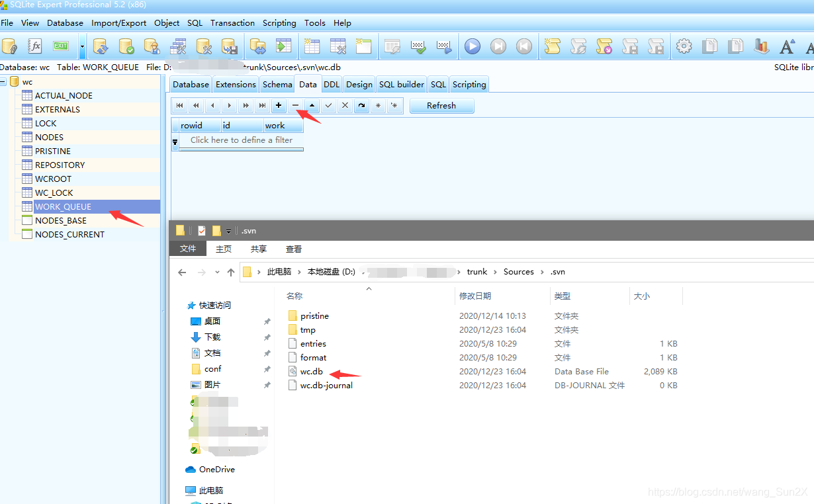The image size is (814, 504).
Task: Click the checkmark post edit button
Action: click(328, 106)
